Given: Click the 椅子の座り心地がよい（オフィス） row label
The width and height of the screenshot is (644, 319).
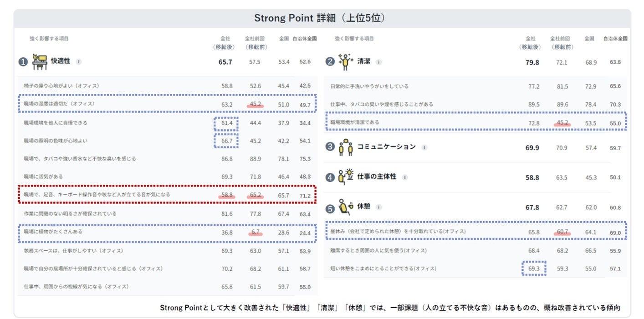Looking at the screenshot, I should coord(61,86).
